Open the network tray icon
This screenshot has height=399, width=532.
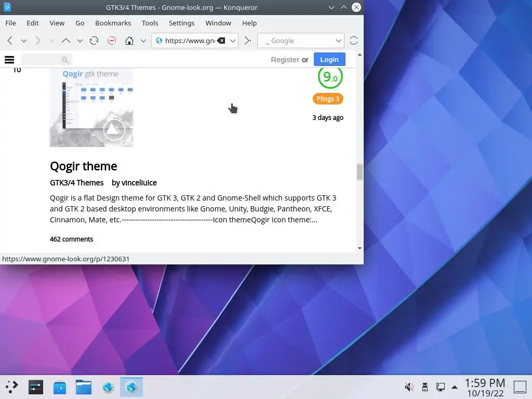(x=441, y=387)
